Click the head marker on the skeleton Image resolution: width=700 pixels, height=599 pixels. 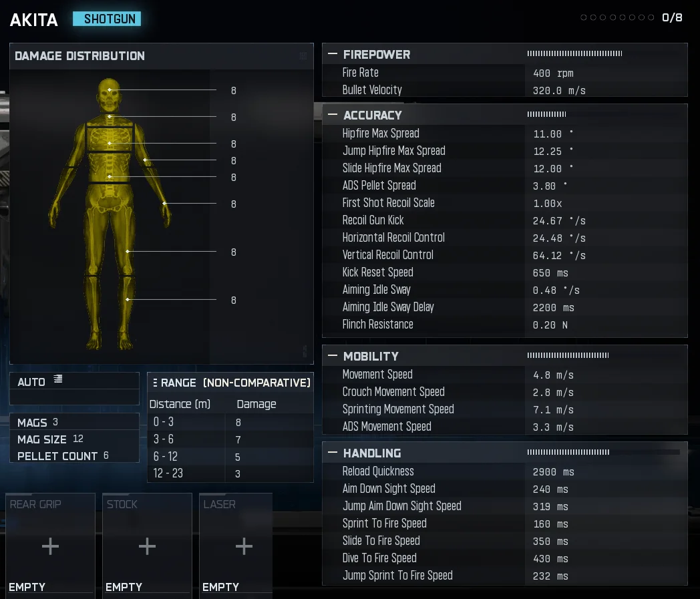tap(110, 89)
